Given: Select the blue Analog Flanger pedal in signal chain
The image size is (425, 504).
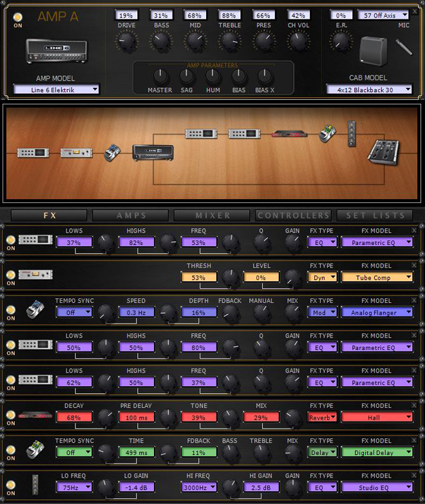Looking at the screenshot, I should (x=112, y=153).
